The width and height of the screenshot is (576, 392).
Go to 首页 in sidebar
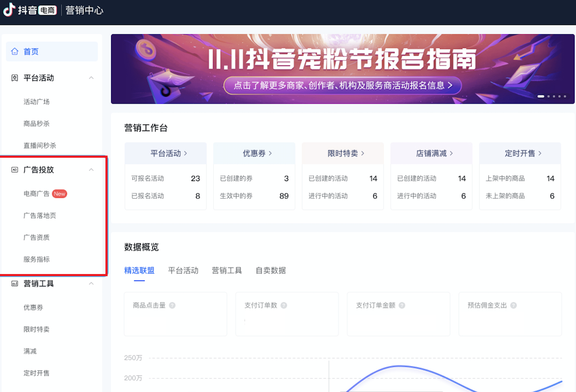pos(52,51)
